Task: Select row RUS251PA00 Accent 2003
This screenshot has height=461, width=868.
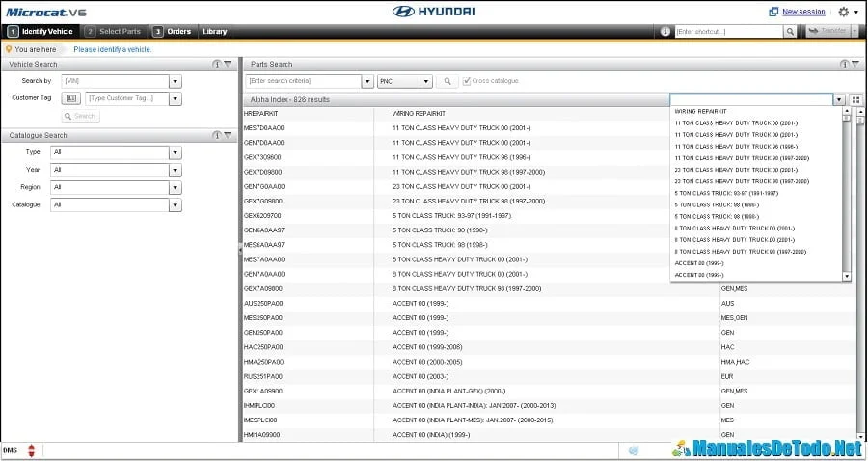Action: (x=549, y=376)
